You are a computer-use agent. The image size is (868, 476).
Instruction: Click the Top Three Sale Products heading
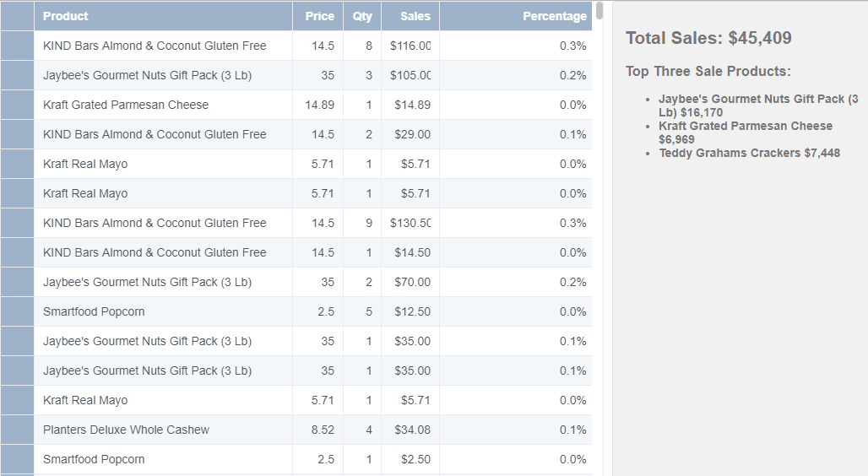click(x=708, y=72)
